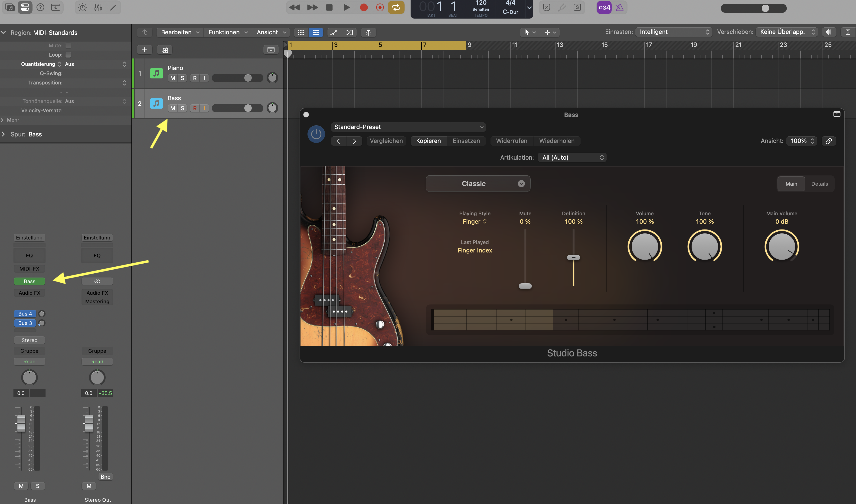Screen dimensions: 856x504
Task: Click the Vergleichen button
Action: coord(386,141)
